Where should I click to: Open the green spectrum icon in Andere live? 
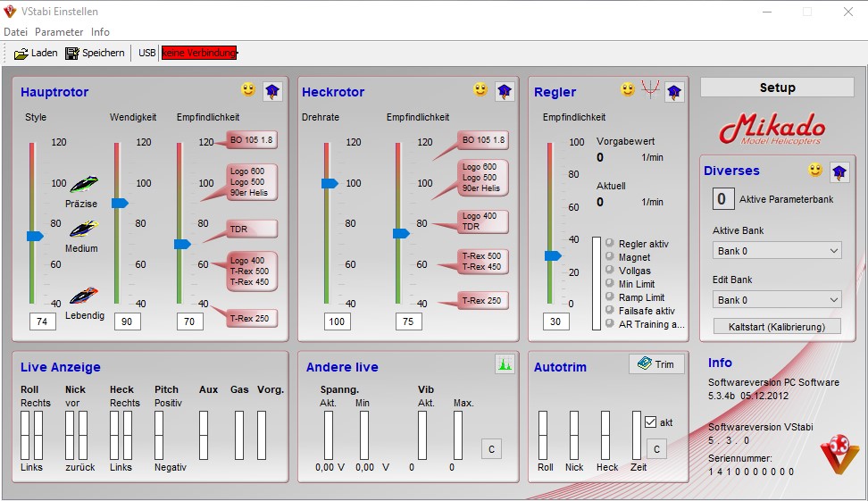[505, 364]
